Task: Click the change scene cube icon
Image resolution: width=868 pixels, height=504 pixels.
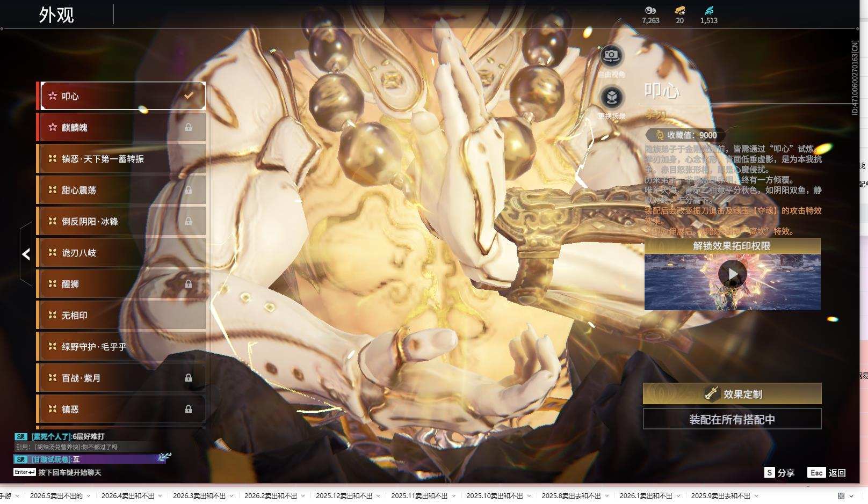Action: pyautogui.click(x=611, y=97)
